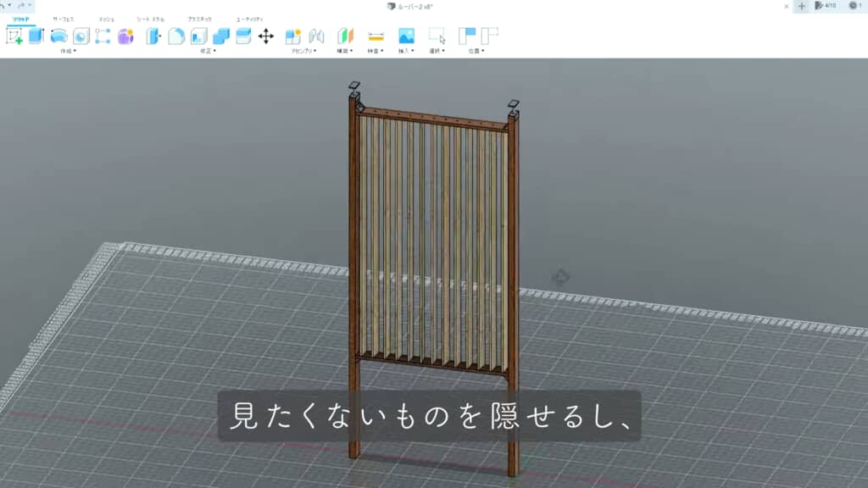
Task: Click the 4/10 extensions indicator
Action: [x=825, y=6]
